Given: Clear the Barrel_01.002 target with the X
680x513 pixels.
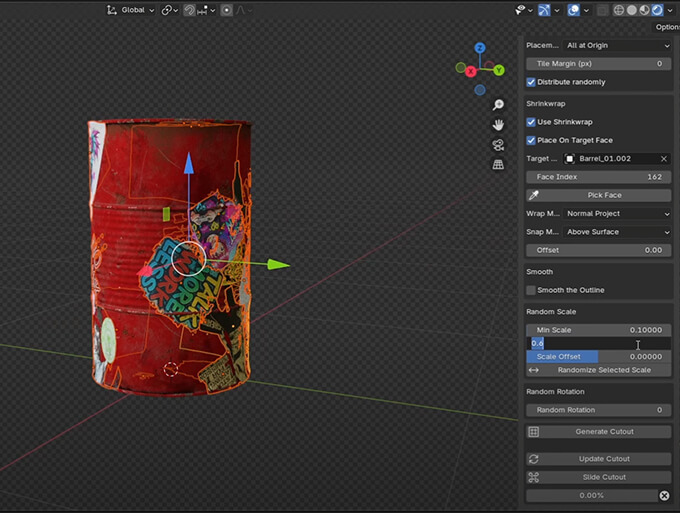Looking at the screenshot, I should coord(664,159).
